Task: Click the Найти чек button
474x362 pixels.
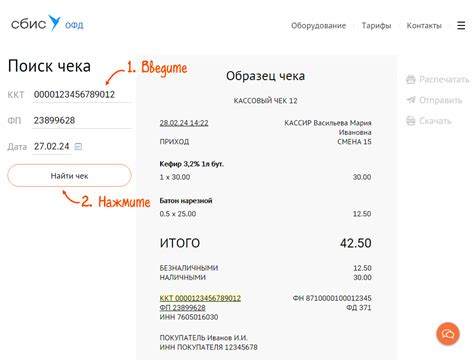Action: point(69,175)
